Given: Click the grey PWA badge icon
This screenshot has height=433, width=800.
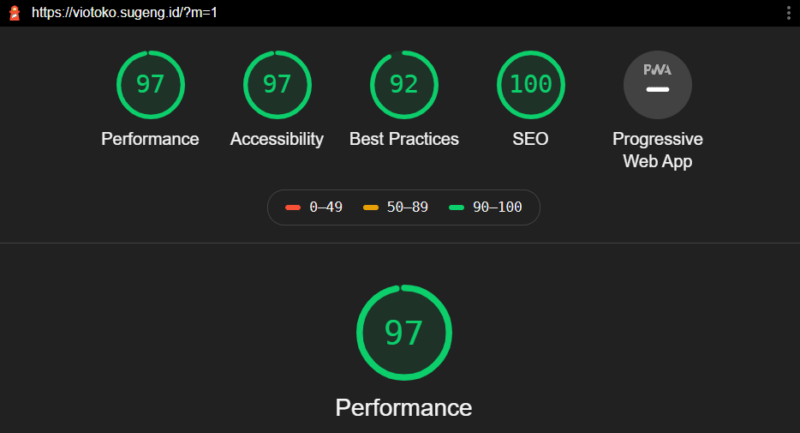Looking at the screenshot, I should click(x=657, y=84).
